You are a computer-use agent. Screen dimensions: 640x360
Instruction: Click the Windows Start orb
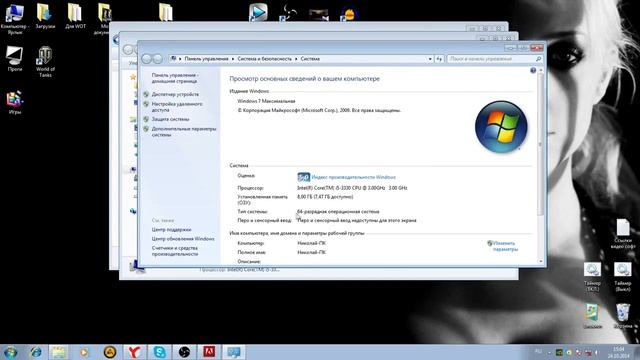(x=10, y=352)
